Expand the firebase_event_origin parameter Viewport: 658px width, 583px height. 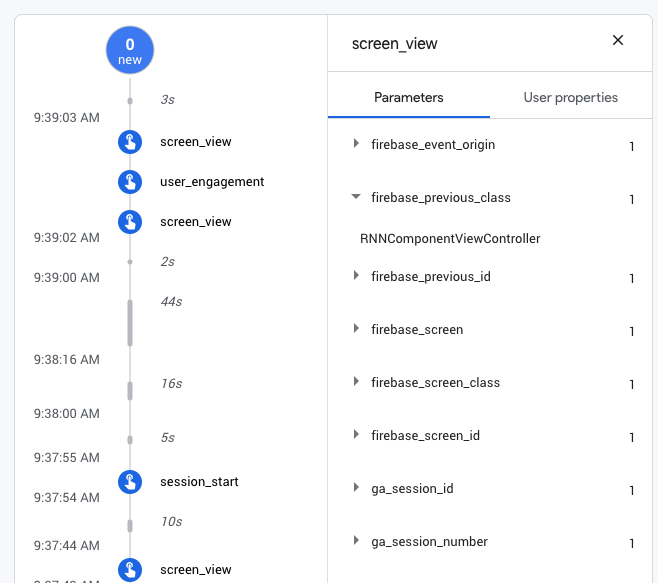coord(356,144)
